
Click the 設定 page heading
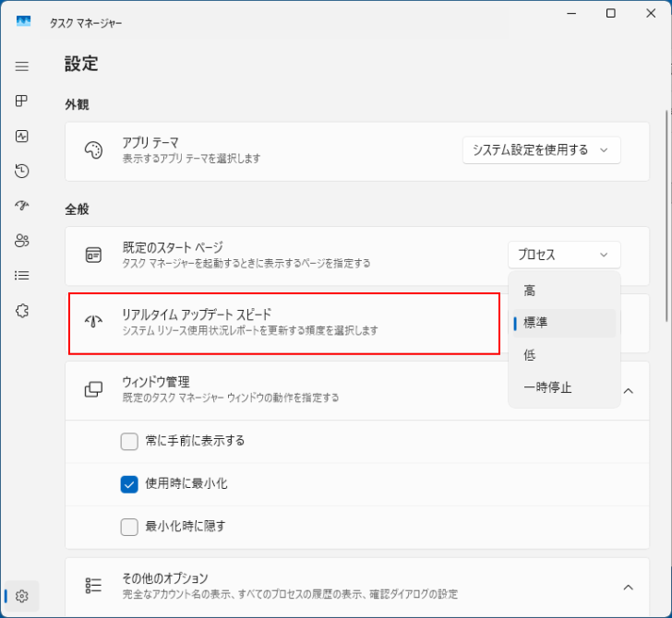point(81,64)
